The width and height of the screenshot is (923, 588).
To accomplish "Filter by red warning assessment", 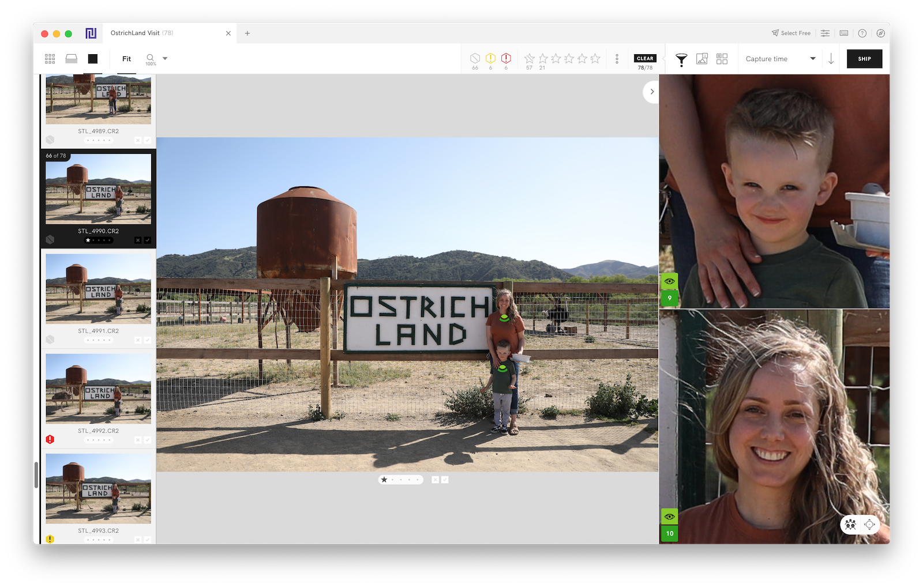I will coord(506,60).
